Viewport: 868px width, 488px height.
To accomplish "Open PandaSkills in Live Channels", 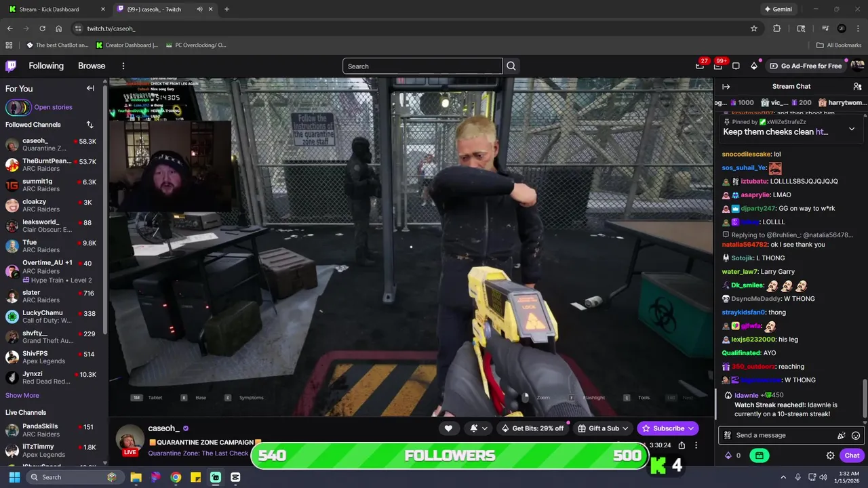I will tap(52, 430).
